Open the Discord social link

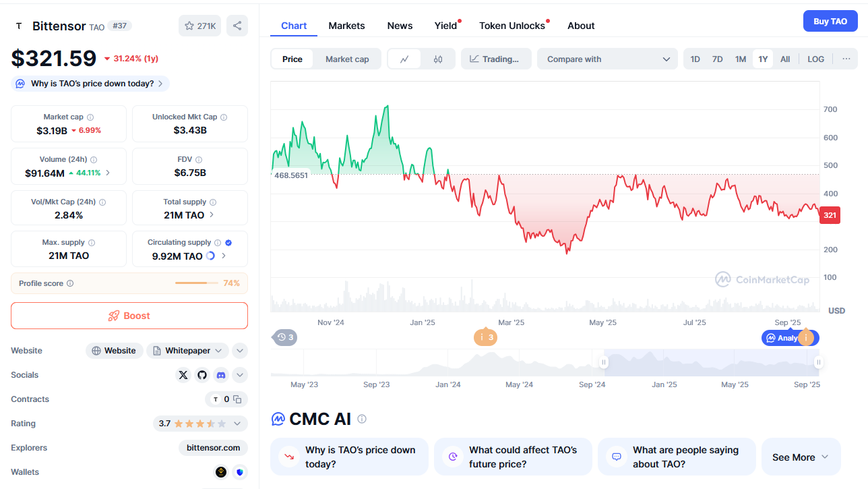pyautogui.click(x=221, y=375)
